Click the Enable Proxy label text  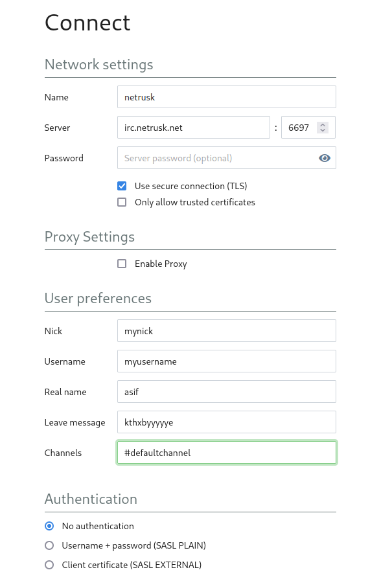(x=161, y=264)
